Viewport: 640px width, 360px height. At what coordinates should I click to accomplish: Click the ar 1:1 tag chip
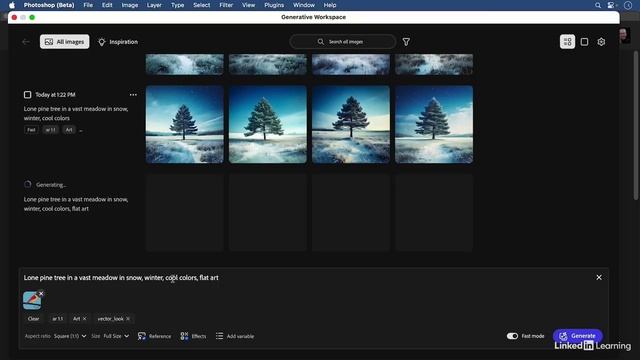click(x=58, y=319)
